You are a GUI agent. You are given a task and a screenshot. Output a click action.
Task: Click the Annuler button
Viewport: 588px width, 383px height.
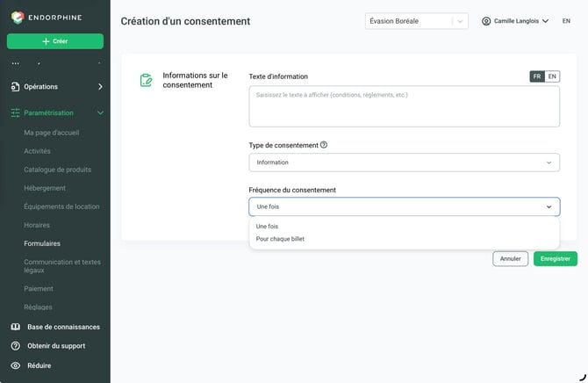coord(511,259)
